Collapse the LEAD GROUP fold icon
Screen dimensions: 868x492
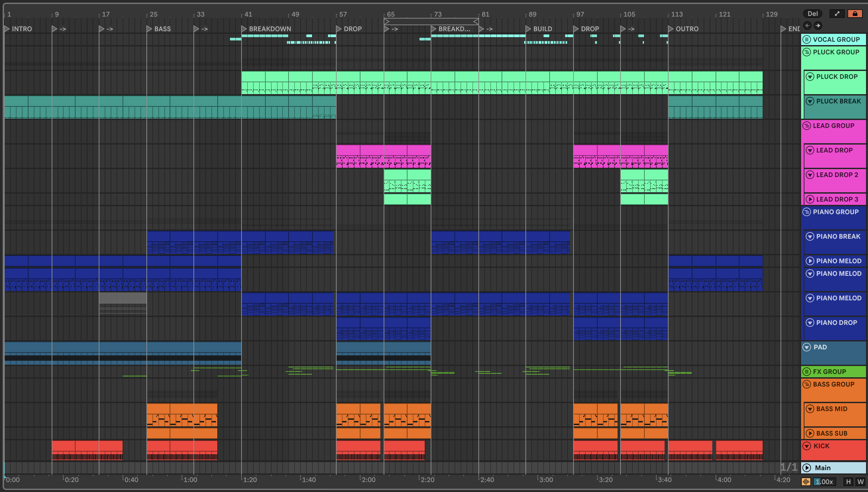tap(807, 126)
